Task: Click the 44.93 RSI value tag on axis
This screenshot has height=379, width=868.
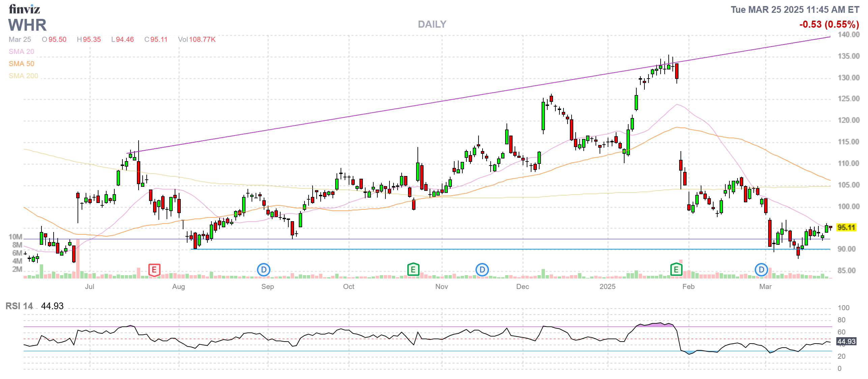Action: click(x=846, y=342)
